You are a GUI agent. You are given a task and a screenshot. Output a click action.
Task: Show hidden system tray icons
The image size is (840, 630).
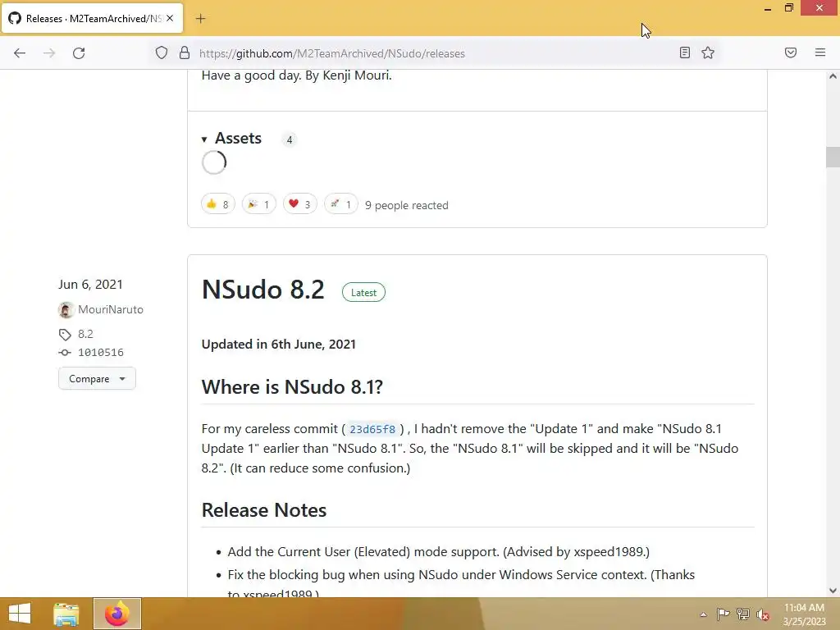pyautogui.click(x=703, y=614)
